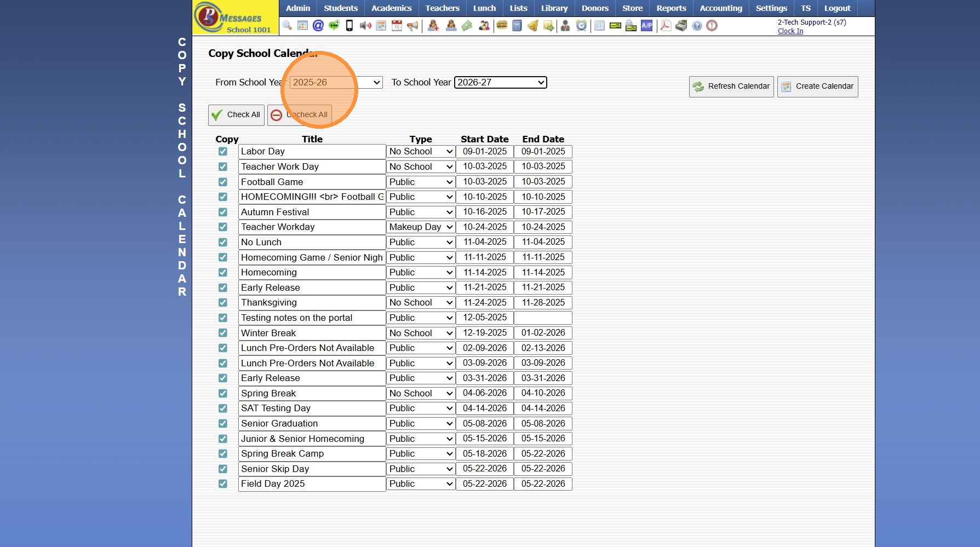
Task: Open the Academics menu
Action: 391,8
